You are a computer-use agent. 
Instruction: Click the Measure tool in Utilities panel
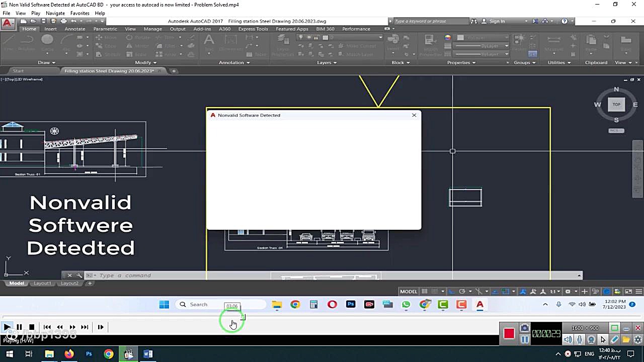coord(553,39)
